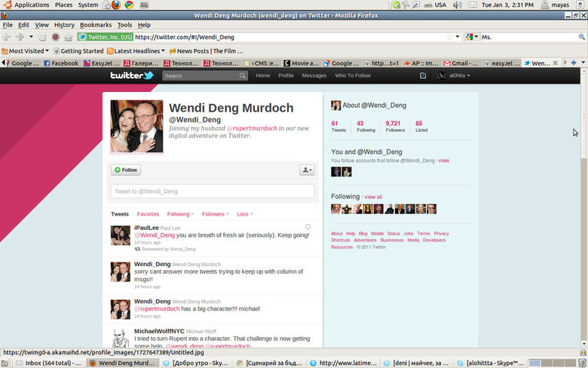Image resolution: width=588 pixels, height=368 pixels.
Task: Go to the browser home page icon
Action: [69, 37]
